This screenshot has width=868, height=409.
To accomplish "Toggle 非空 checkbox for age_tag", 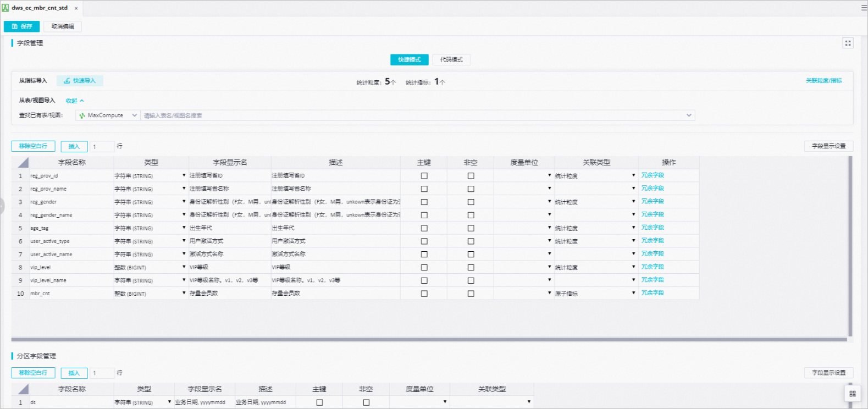I will (x=471, y=228).
